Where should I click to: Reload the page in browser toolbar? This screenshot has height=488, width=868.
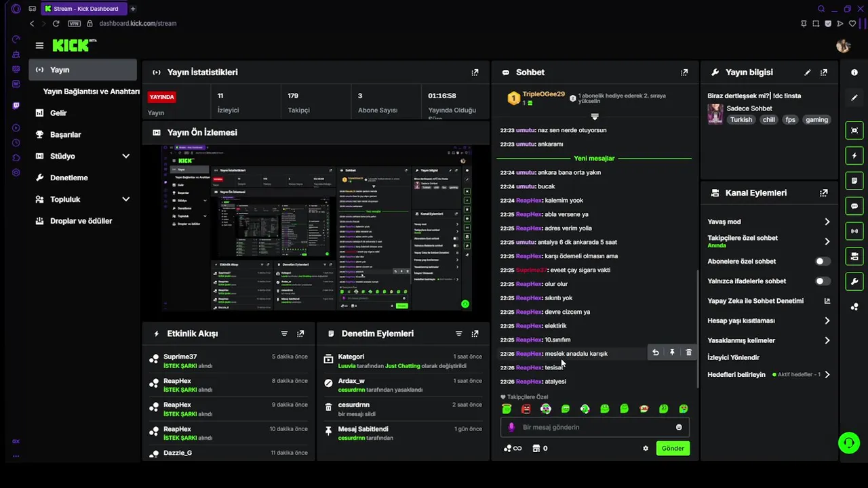tap(56, 23)
